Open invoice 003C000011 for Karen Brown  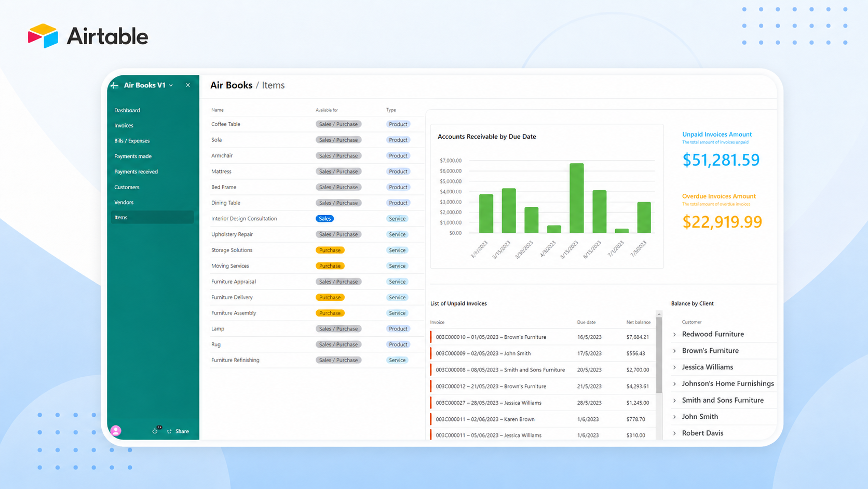(485, 419)
